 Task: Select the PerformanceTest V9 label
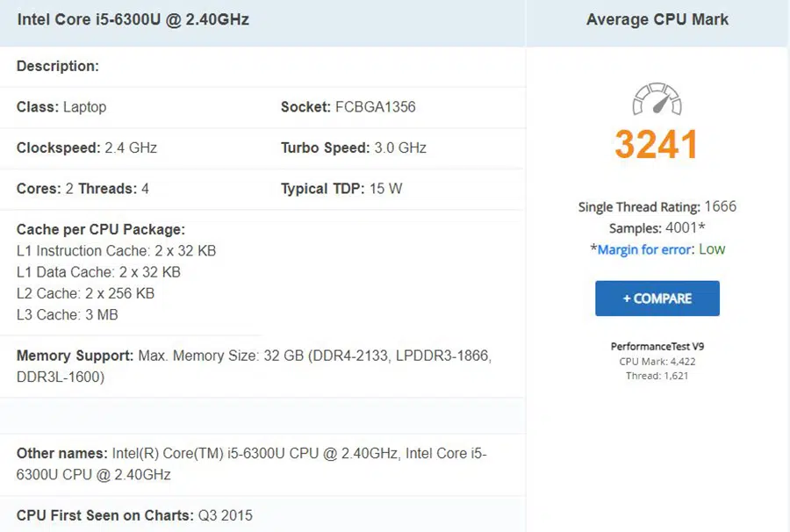[x=657, y=346]
